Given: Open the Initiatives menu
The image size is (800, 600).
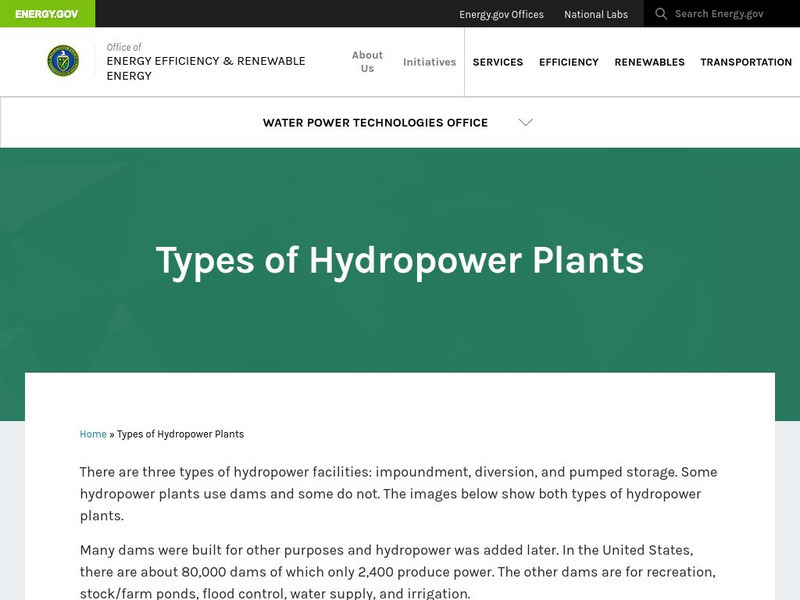Looking at the screenshot, I should 429,62.
